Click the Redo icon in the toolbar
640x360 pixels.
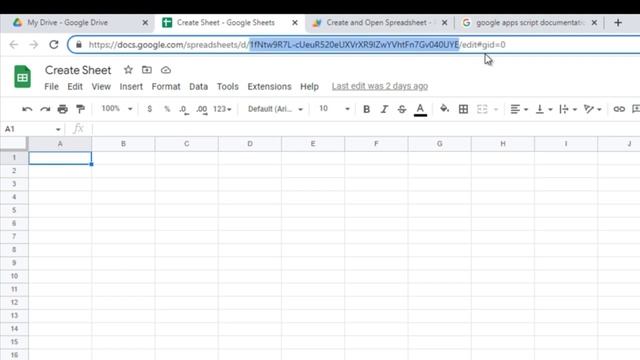45,109
